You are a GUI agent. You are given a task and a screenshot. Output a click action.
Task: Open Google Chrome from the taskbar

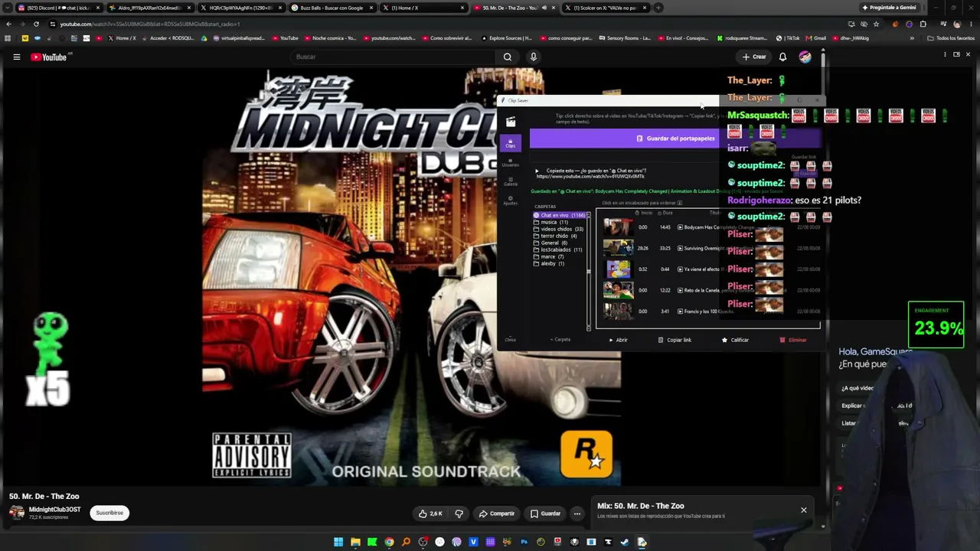389,542
